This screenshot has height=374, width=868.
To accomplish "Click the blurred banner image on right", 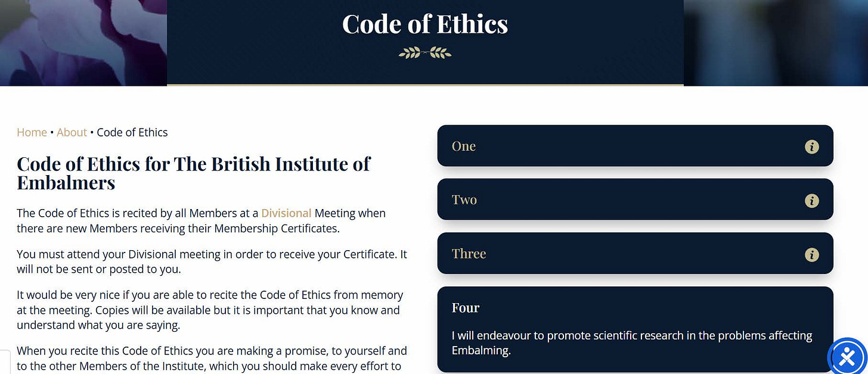I will 776,42.
